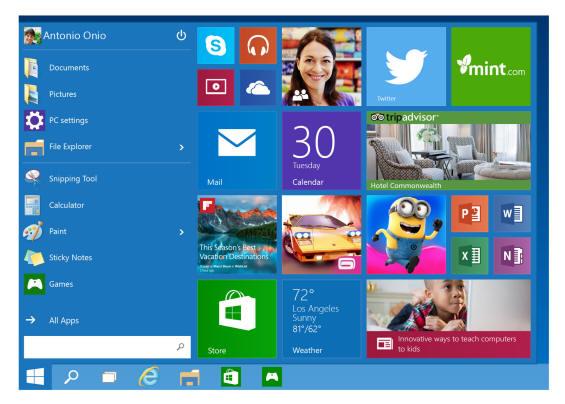Open Games from the start menu
This screenshot has height=404, width=565.
pyautogui.click(x=107, y=284)
